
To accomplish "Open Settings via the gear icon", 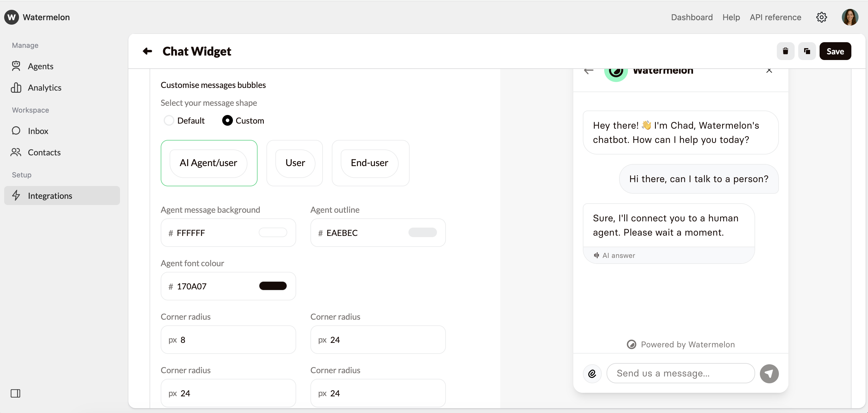I will [x=821, y=17].
